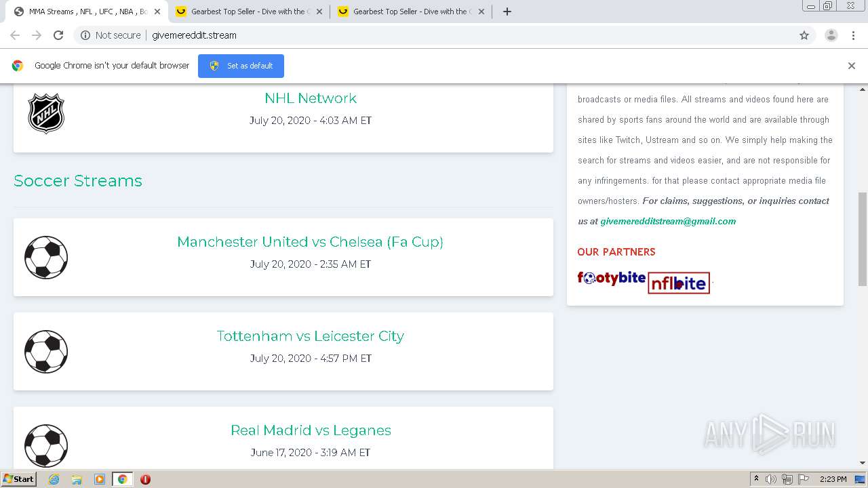This screenshot has height=488, width=868.
Task: Open Internet Explorer from the taskbar
Action: click(x=54, y=479)
